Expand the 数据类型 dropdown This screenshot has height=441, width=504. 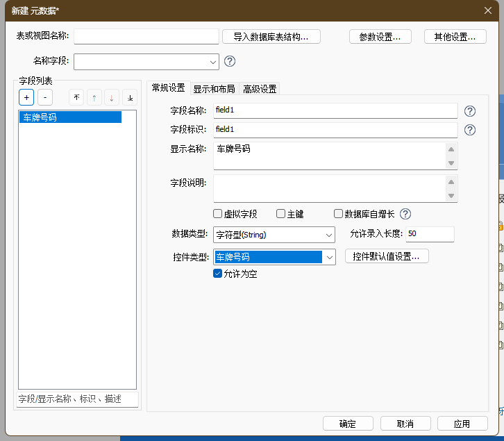point(329,235)
